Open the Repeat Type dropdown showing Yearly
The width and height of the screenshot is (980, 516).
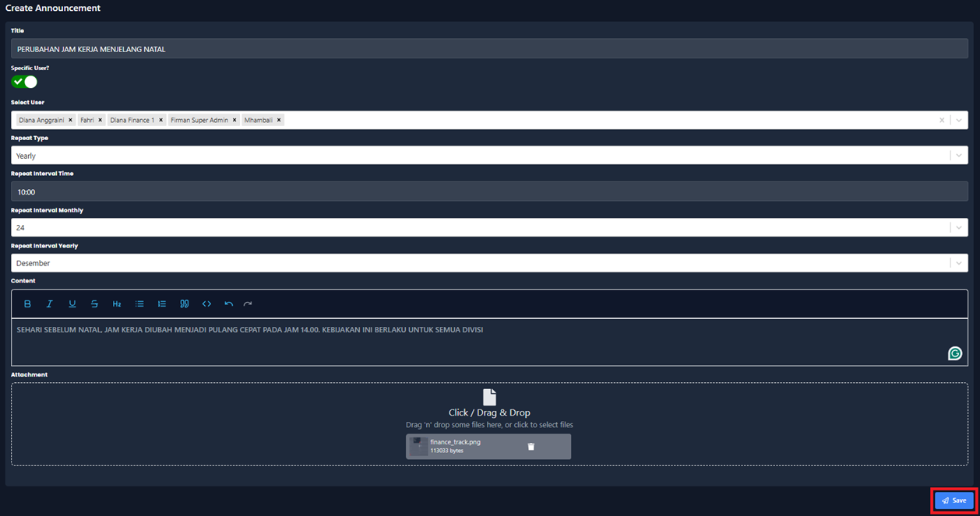click(489, 156)
